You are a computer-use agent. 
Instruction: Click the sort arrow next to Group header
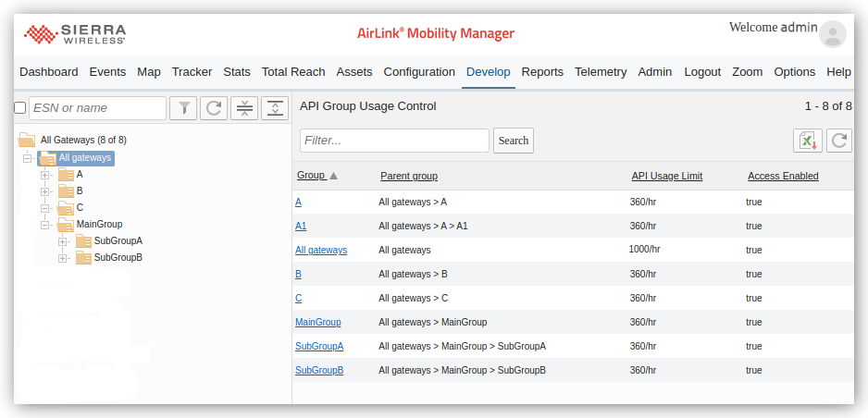coord(333,176)
